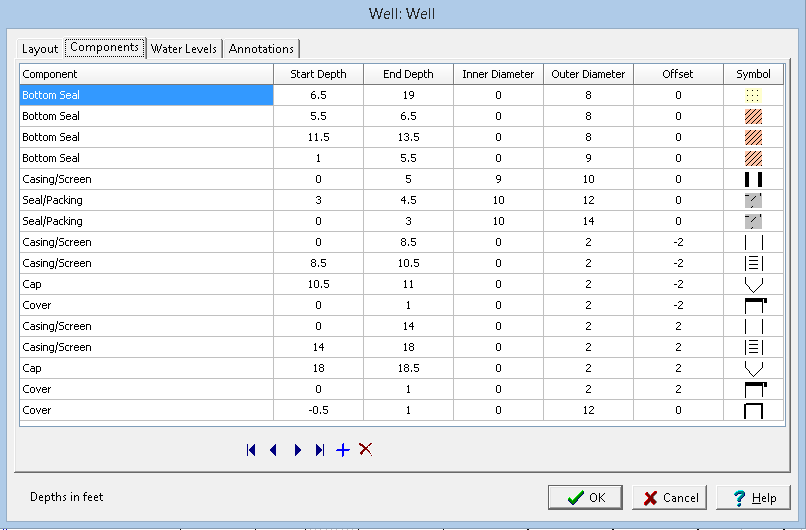Viewport: 806px width, 530px height.
Task: Go to first record navigator arrow
Action: [250, 450]
